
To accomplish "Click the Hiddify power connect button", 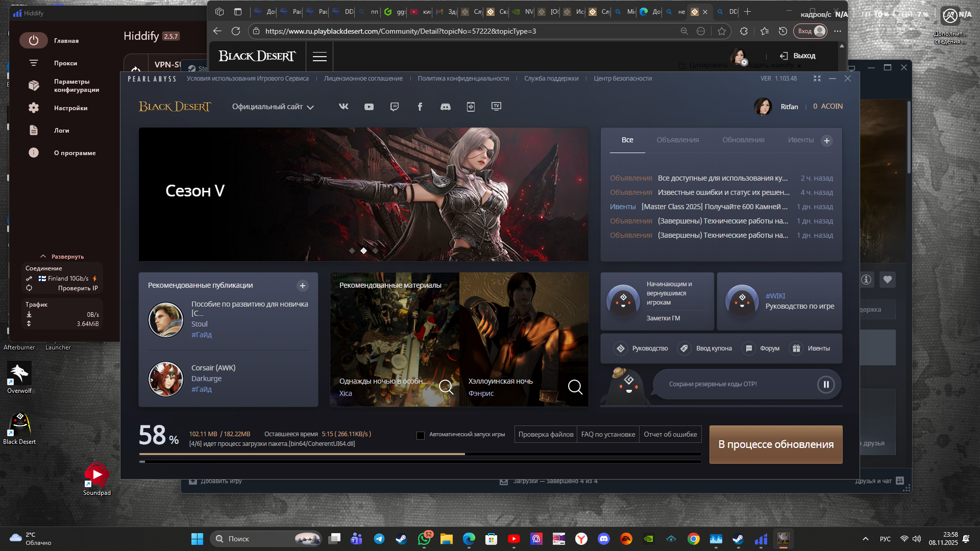I will click(34, 40).
